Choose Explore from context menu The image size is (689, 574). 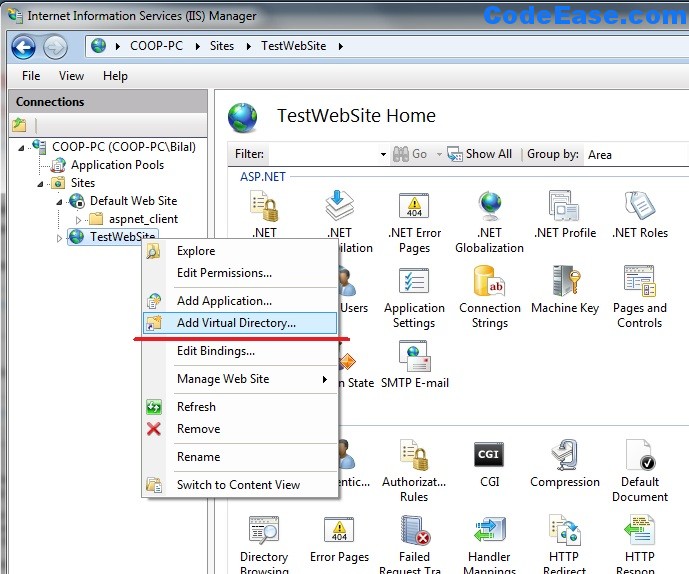pyautogui.click(x=240, y=251)
